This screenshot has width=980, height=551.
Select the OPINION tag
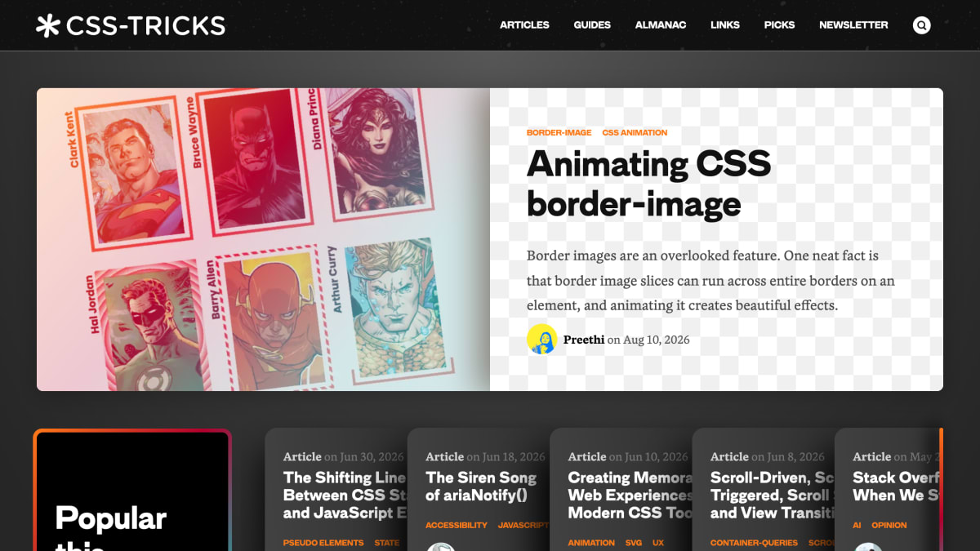tap(889, 526)
